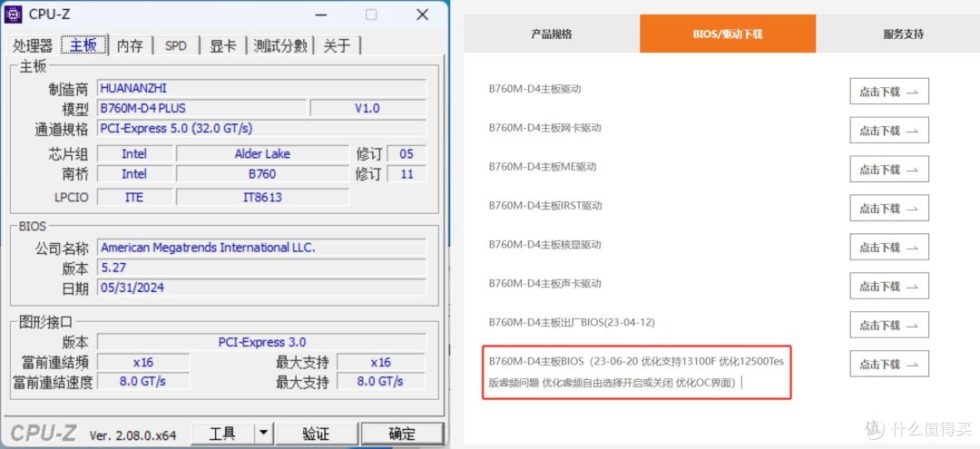
Task: Switch to the 显卡 tab
Action: [x=222, y=45]
